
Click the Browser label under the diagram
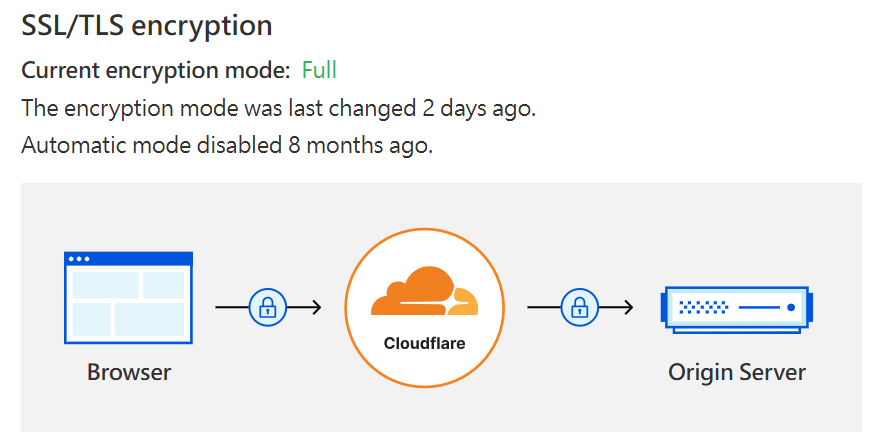(129, 373)
